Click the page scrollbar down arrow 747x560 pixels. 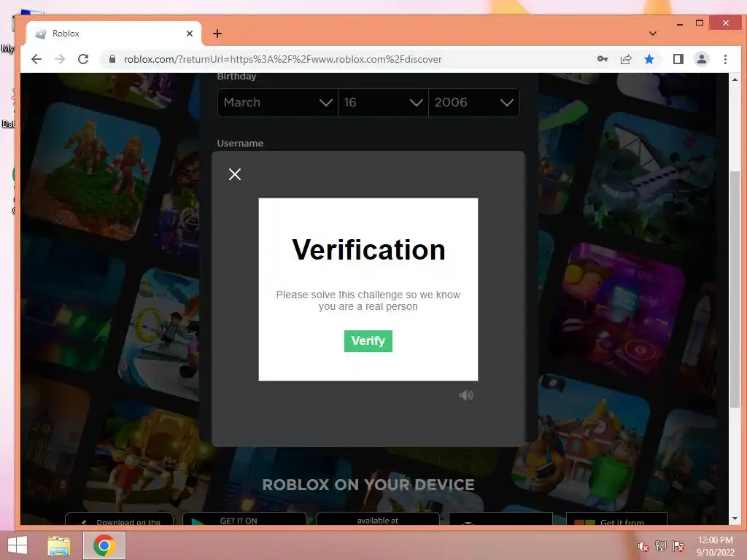point(735,518)
